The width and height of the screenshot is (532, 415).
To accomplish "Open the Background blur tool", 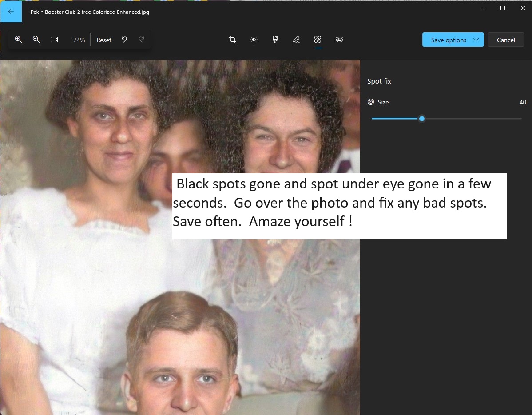I will [x=339, y=40].
